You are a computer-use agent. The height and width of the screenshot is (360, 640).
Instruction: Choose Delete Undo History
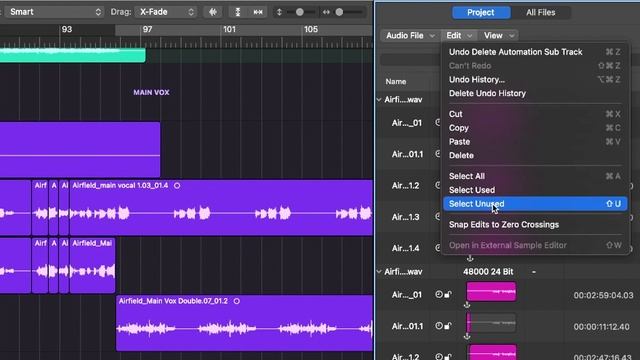click(x=535, y=93)
